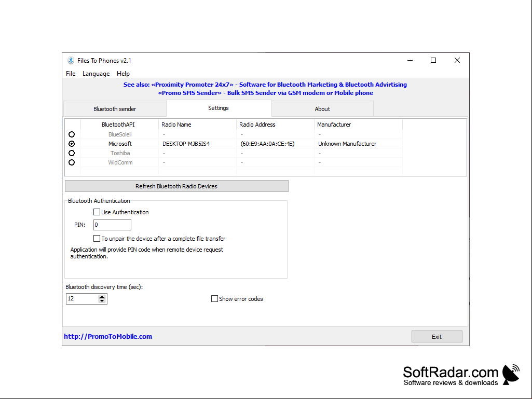Click the Bluetooth app icon in title bar

(x=71, y=60)
